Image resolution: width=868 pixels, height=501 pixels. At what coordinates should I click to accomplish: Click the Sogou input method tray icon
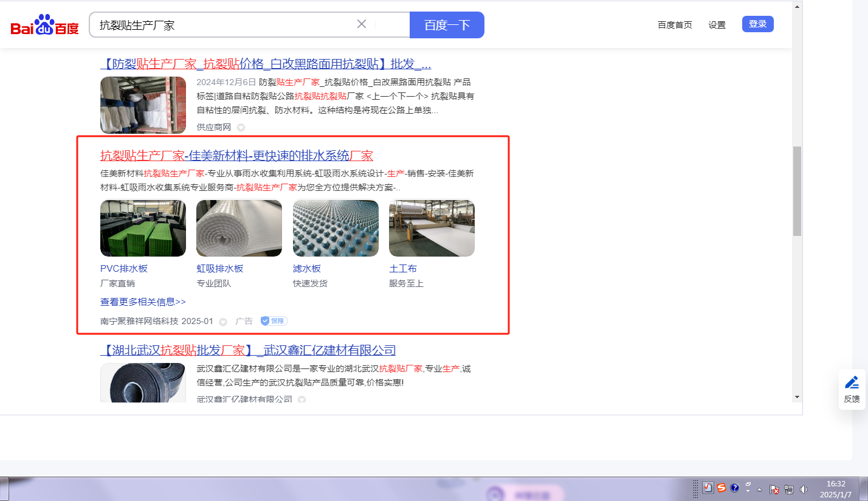[722, 488]
